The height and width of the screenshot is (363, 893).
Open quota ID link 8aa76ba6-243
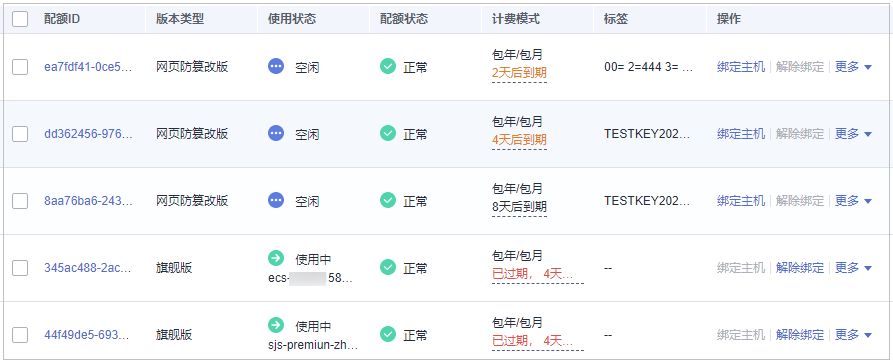(88, 201)
